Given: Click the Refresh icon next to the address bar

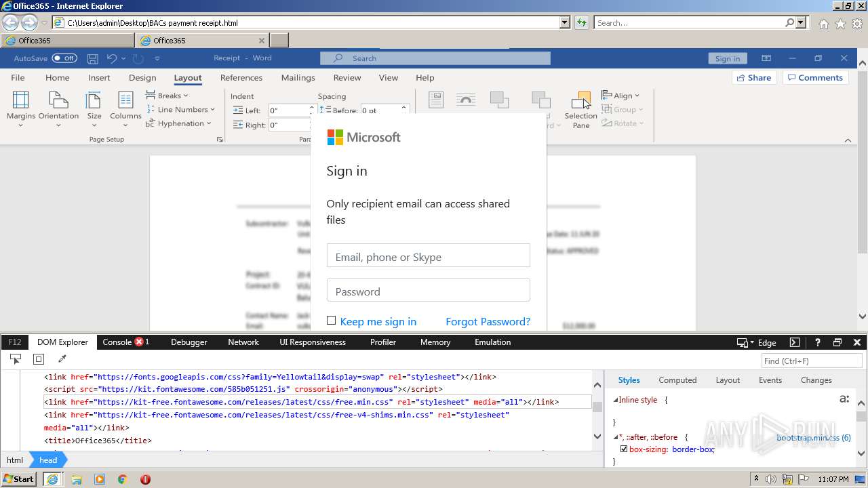Looking at the screenshot, I should tap(581, 22).
